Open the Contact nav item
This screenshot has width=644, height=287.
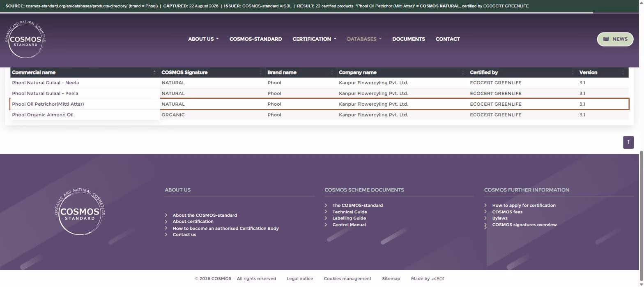click(x=448, y=39)
